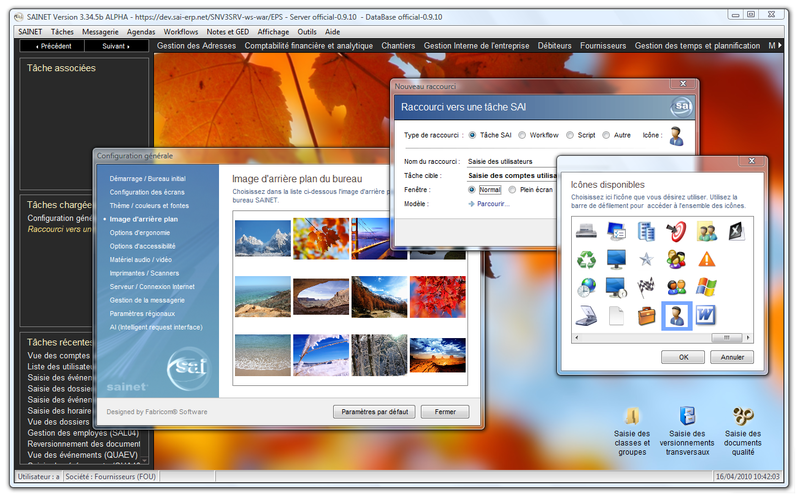Open the Workflows menu

pos(180,32)
